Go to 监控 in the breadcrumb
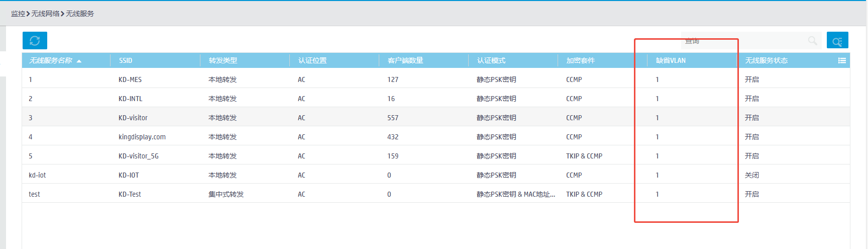The image size is (868, 249). click(x=18, y=14)
